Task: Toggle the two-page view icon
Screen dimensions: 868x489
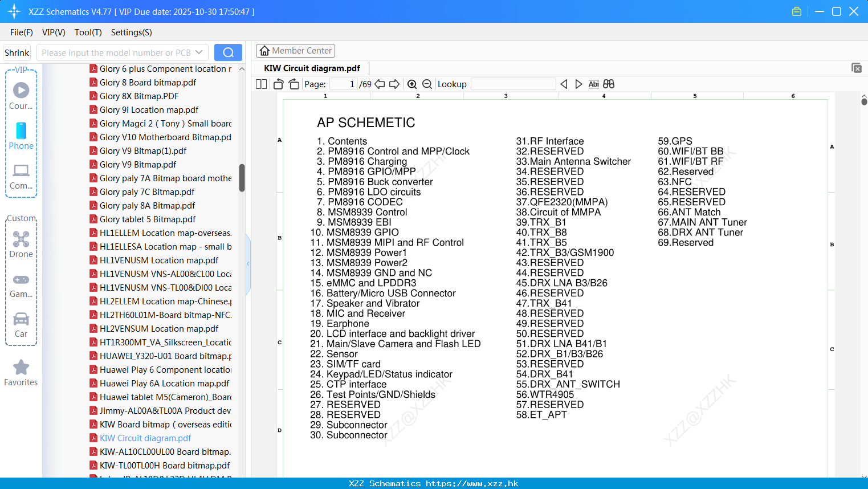Action: click(261, 84)
